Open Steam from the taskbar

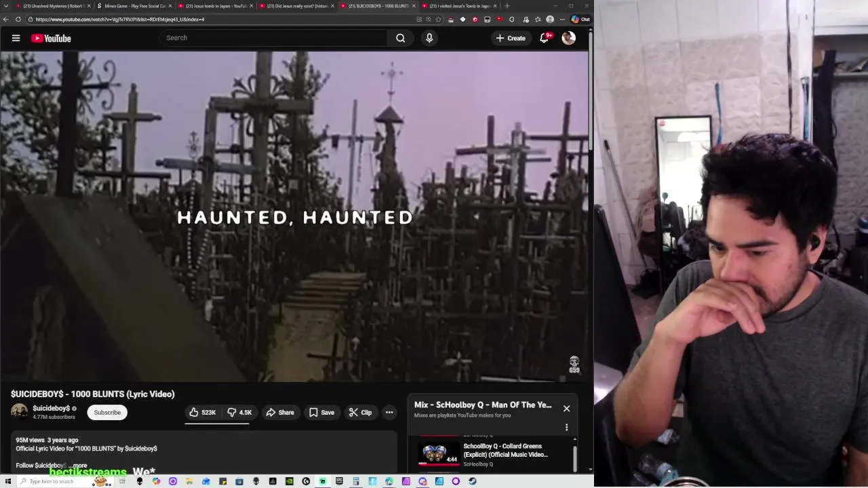[x=473, y=481]
